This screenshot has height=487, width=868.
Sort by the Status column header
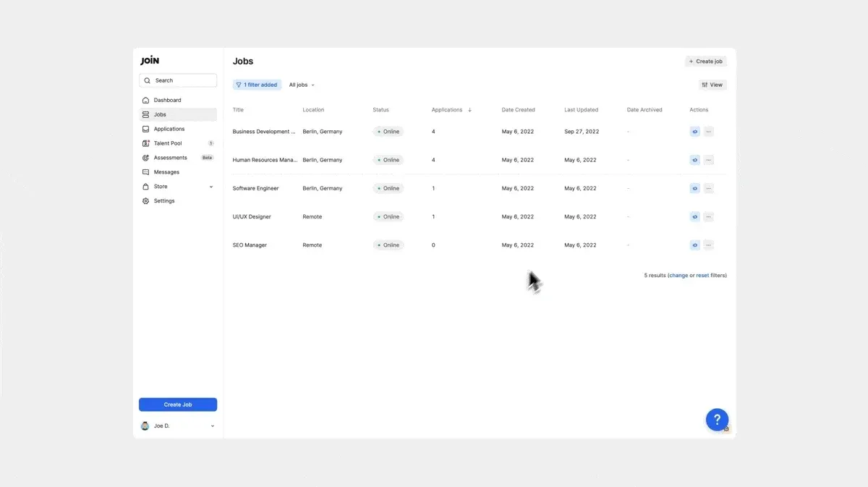(380, 110)
